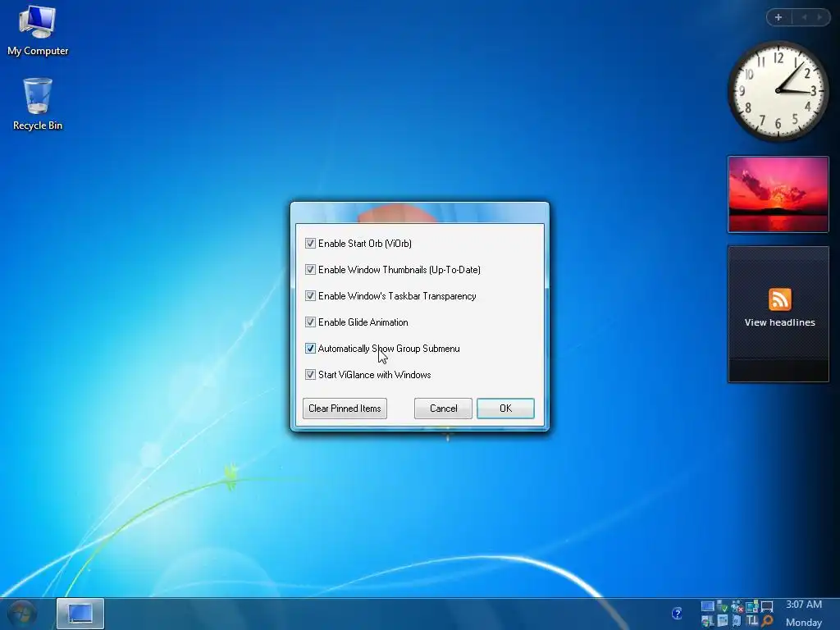
Task: Click the analog clock gadget
Action: pyautogui.click(x=778, y=91)
